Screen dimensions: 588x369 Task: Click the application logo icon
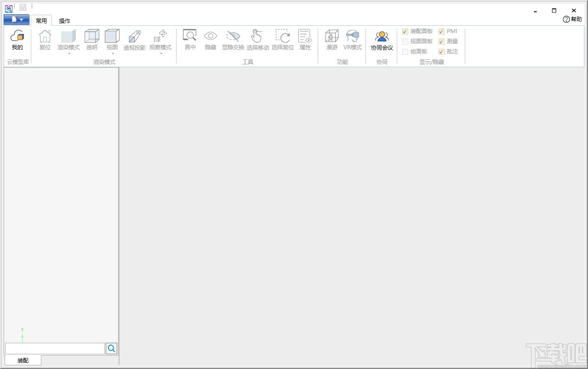tap(8, 8)
